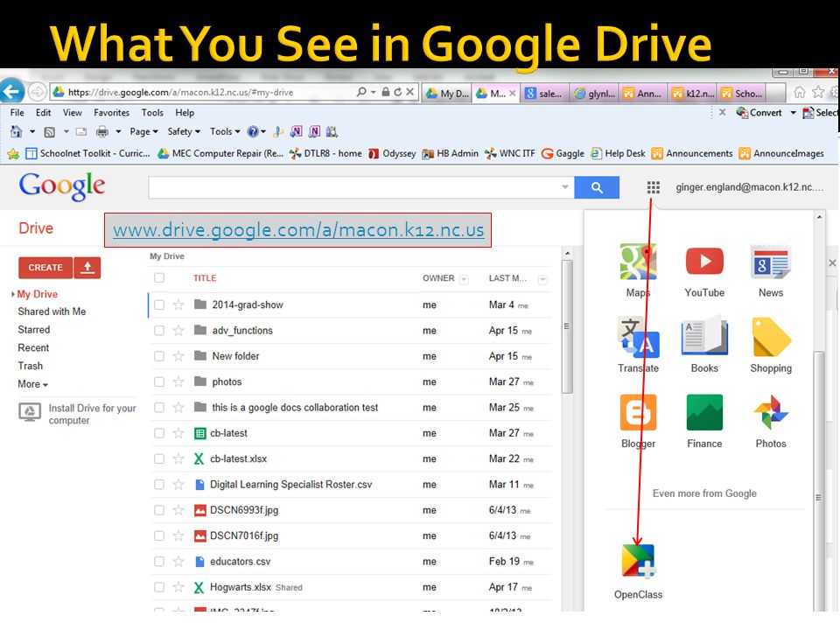Open the File menu
840x630 pixels.
point(17,113)
